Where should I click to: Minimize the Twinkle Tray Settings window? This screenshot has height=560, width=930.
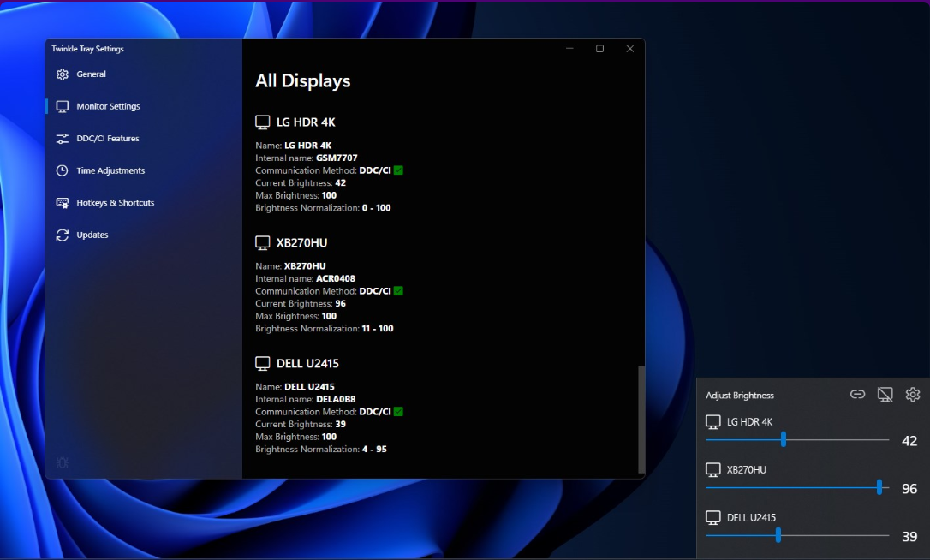(569, 49)
